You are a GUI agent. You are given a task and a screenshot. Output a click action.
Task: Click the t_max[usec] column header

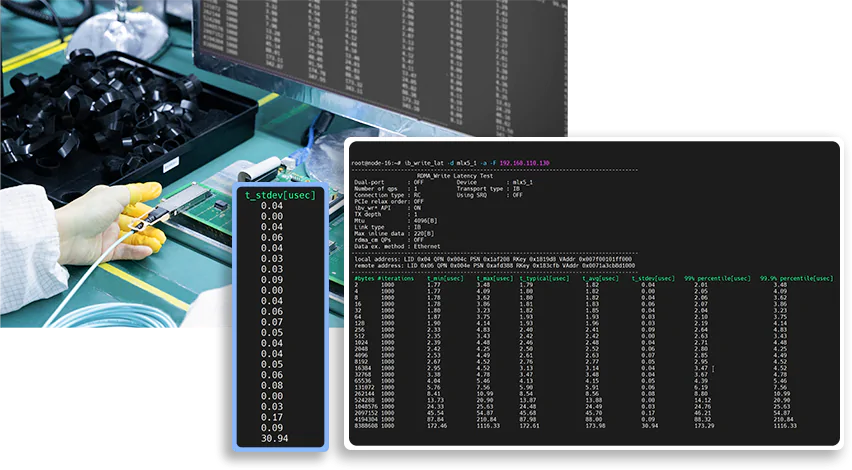494,278
